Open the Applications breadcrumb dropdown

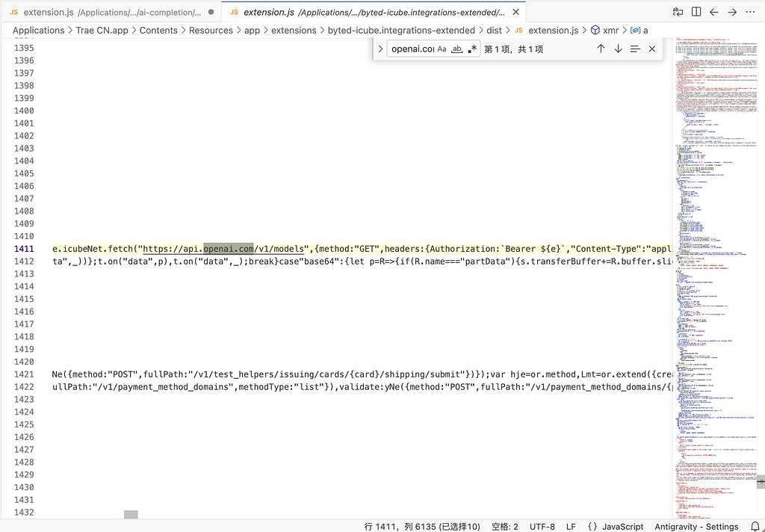[39, 30]
